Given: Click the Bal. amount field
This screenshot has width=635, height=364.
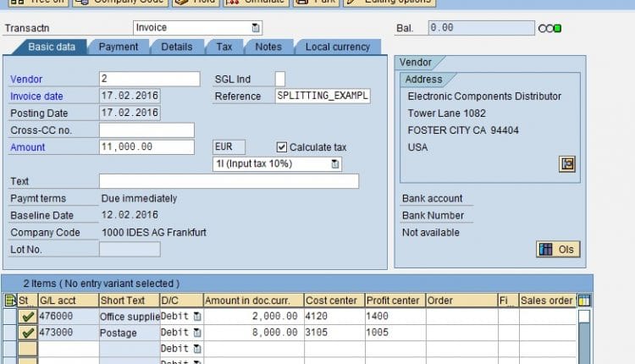Looking at the screenshot, I should click(481, 28).
